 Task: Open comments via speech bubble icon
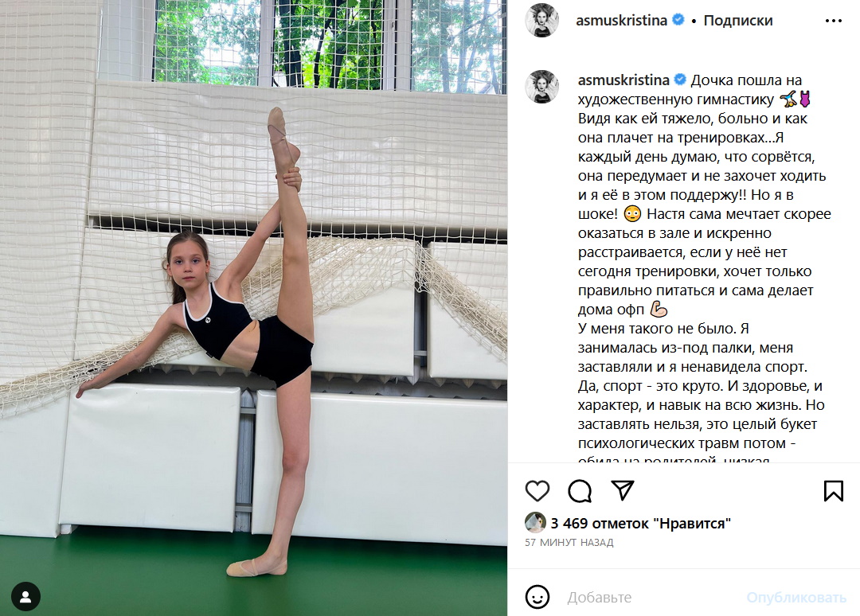click(580, 490)
